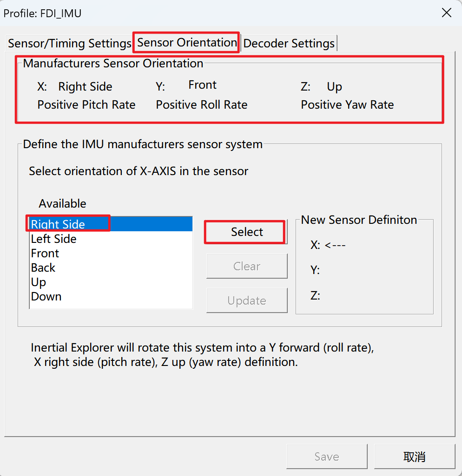462x476 pixels.
Task: Choose Left Side from the Available list
Action: pyautogui.click(x=111, y=239)
